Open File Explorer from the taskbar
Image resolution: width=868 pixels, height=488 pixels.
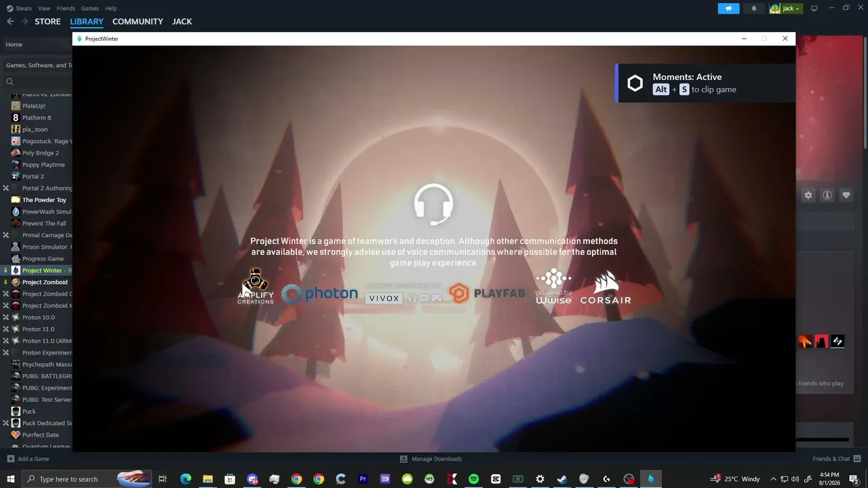(x=208, y=479)
